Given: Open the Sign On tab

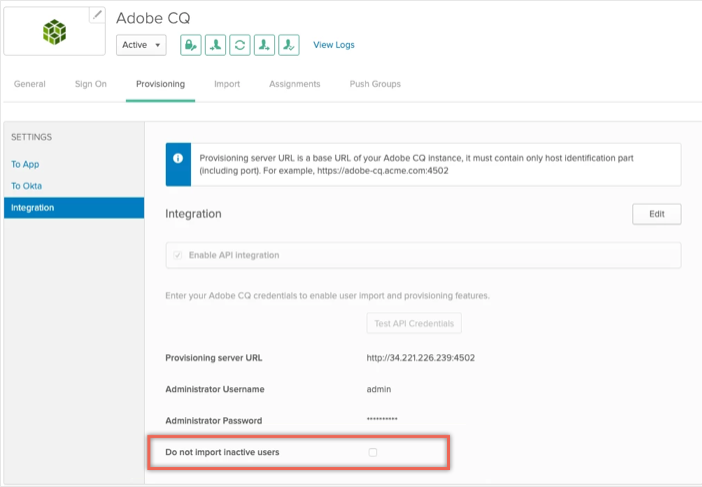Looking at the screenshot, I should (91, 84).
